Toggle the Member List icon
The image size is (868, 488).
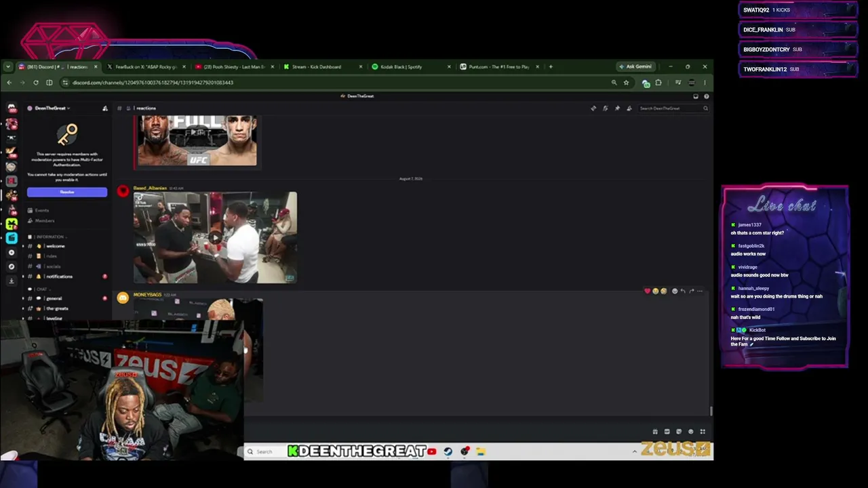[x=629, y=108]
